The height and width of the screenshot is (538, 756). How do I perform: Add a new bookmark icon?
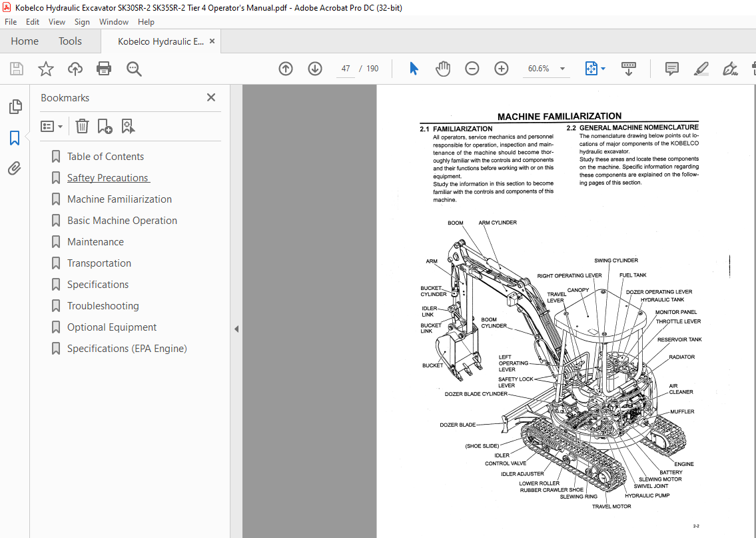tap(105, 127)
